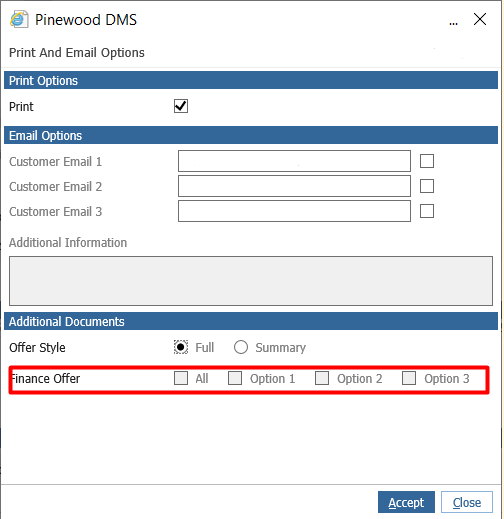Uncheck the Print checkbox
This screenshot has height=519, width=504.
[181, 106]
